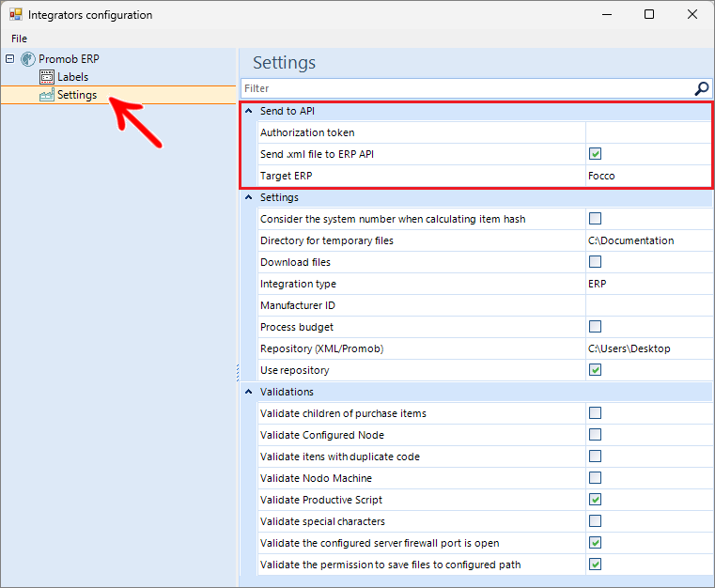Click the Authorization token label
Screen dimensions: 715x588
[307, 132]
